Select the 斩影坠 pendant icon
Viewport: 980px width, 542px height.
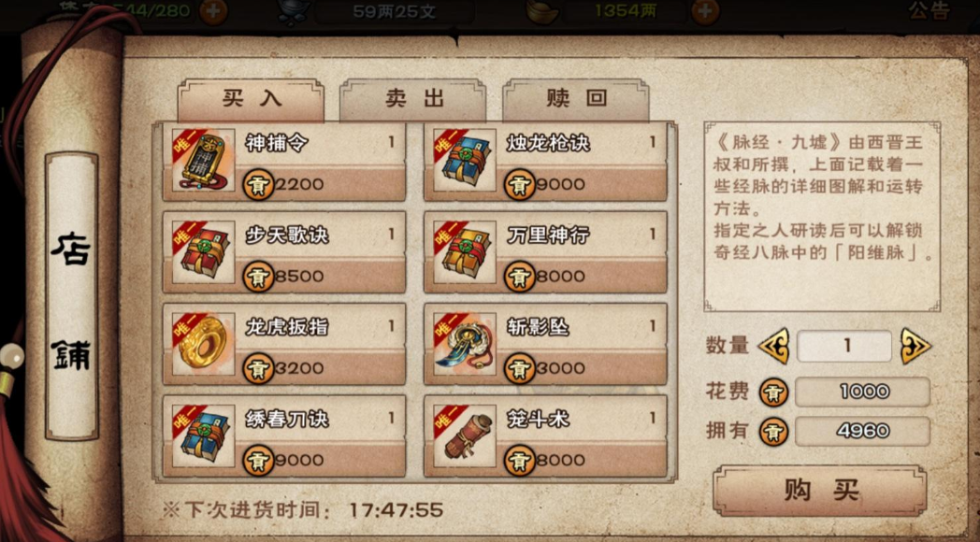465,344
